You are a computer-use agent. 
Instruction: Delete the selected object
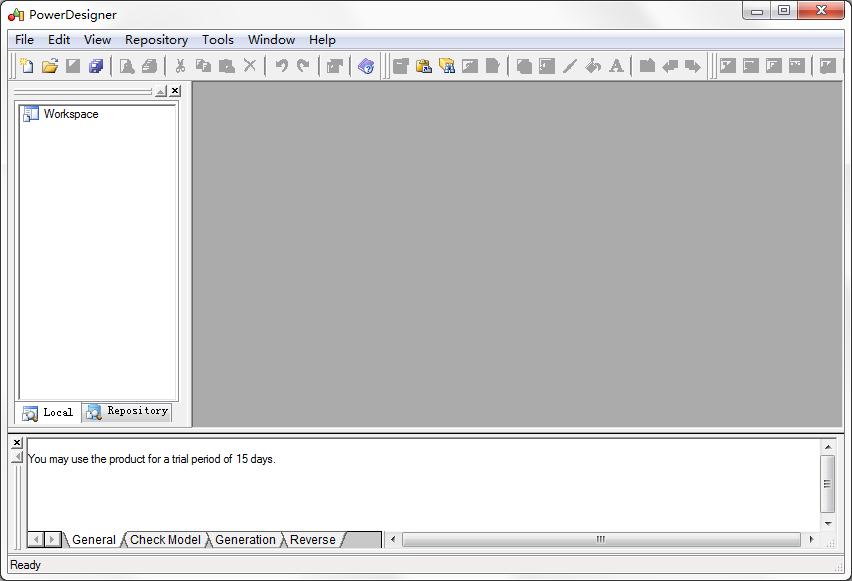247,66
